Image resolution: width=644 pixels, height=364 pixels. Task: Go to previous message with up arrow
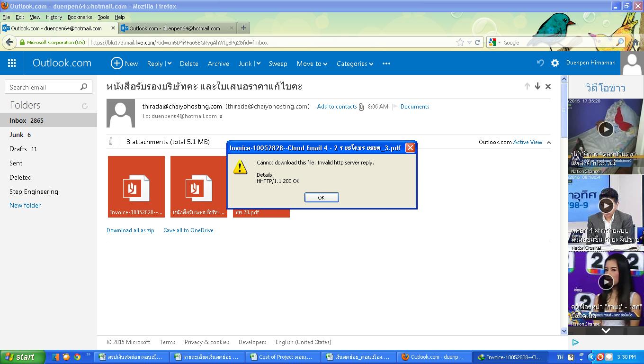point(527,86)
